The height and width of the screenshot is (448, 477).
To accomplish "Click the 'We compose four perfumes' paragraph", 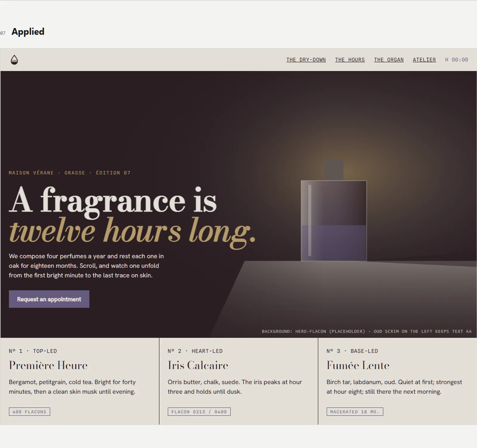I will (86, 266).
